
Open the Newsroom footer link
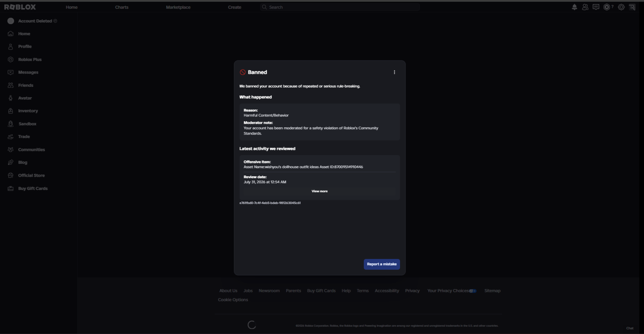269,291
